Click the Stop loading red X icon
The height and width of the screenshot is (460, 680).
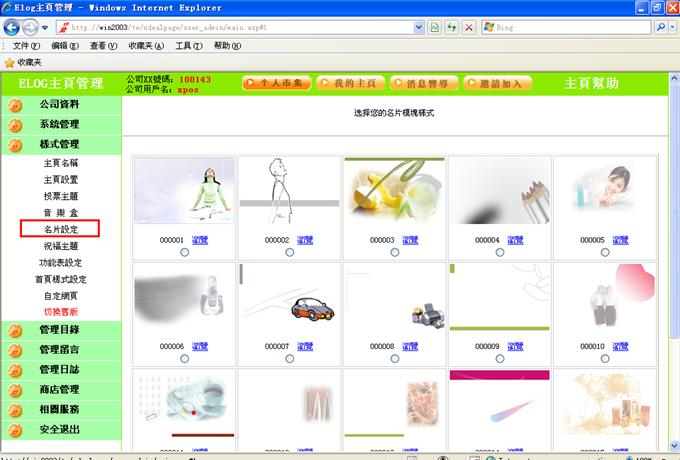point(469,27)
